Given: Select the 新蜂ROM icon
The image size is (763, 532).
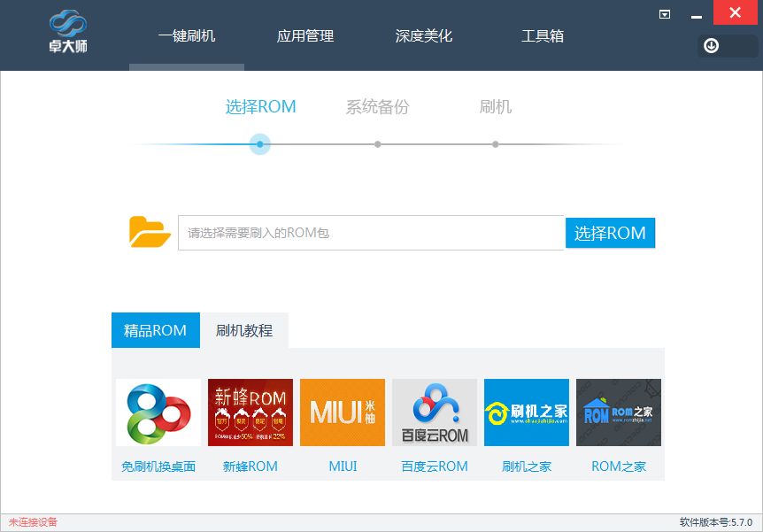Looking at the screenshot, I should (250, 412).
